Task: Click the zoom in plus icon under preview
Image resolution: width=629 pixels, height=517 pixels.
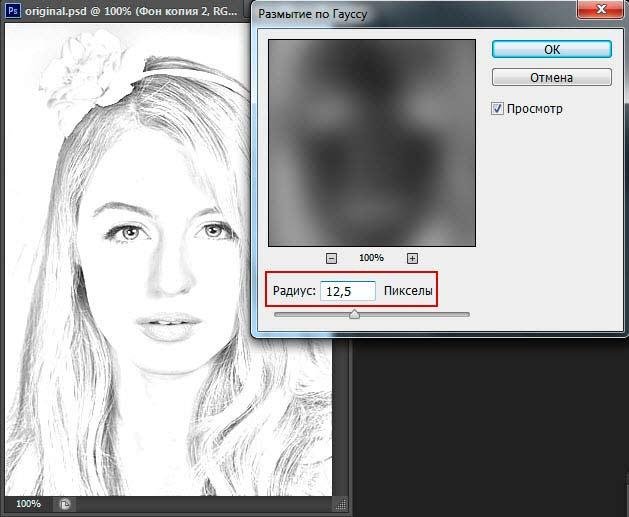Action: (411, 258)
